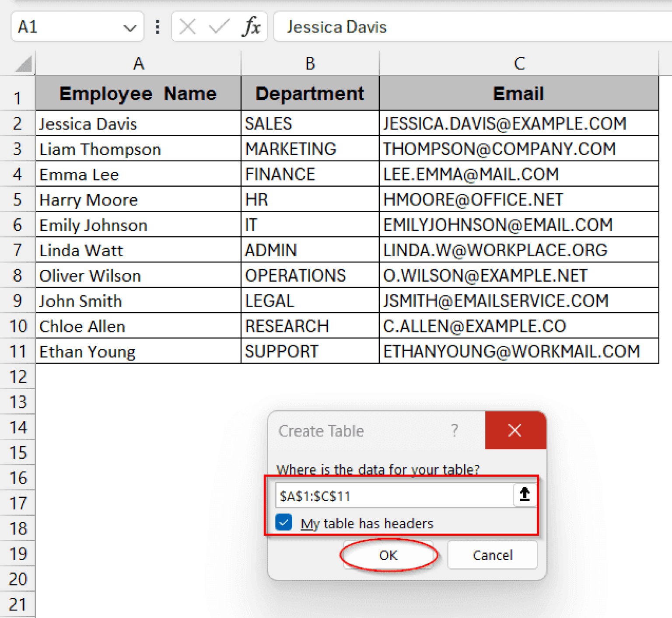672x618 pixels.
Task: Click the Cancel (X) icon on formula bar
Action: (x=187, y=27)
